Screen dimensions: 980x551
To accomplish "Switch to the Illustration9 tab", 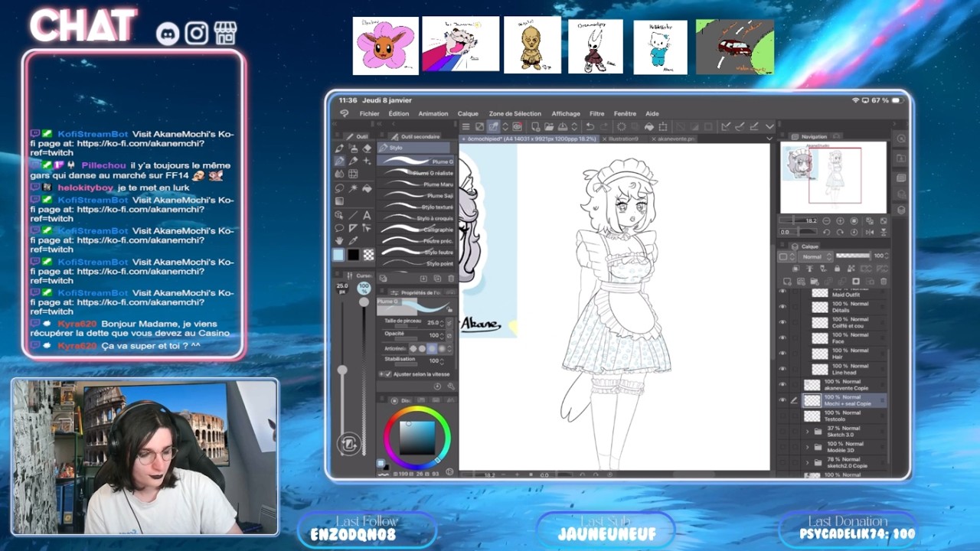I will point(622,139).
